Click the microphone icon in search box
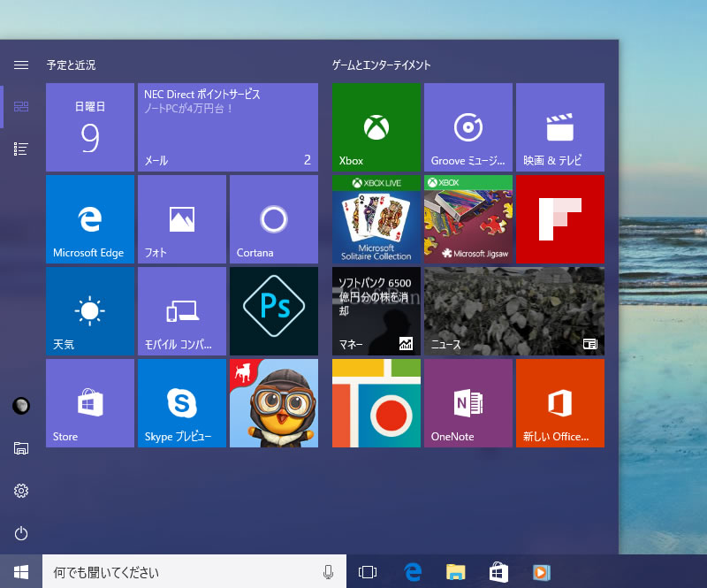Viewport: 707px width, 588px height. point(328,572)
